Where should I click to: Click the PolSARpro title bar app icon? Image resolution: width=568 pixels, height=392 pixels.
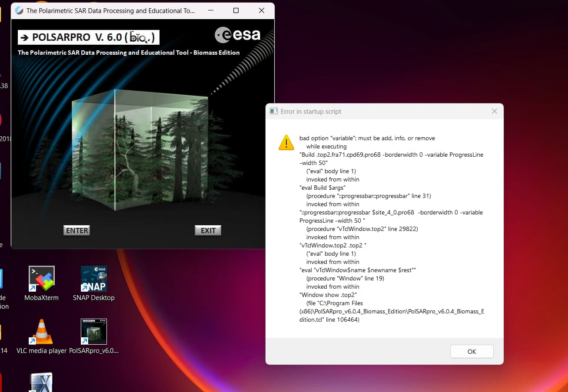click(19, 10)
